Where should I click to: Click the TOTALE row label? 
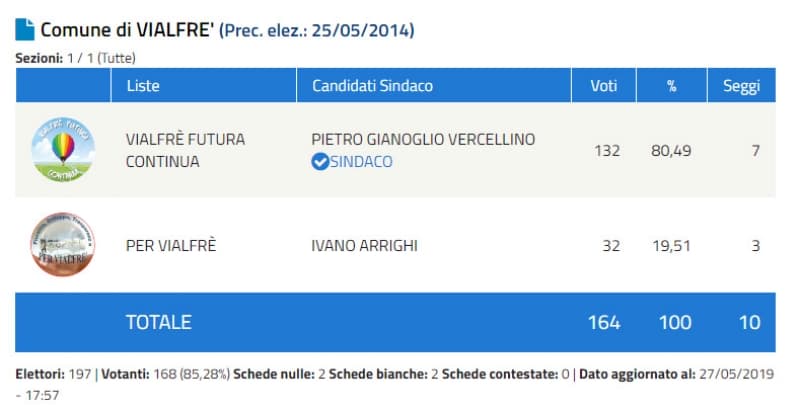pos(158,322)
